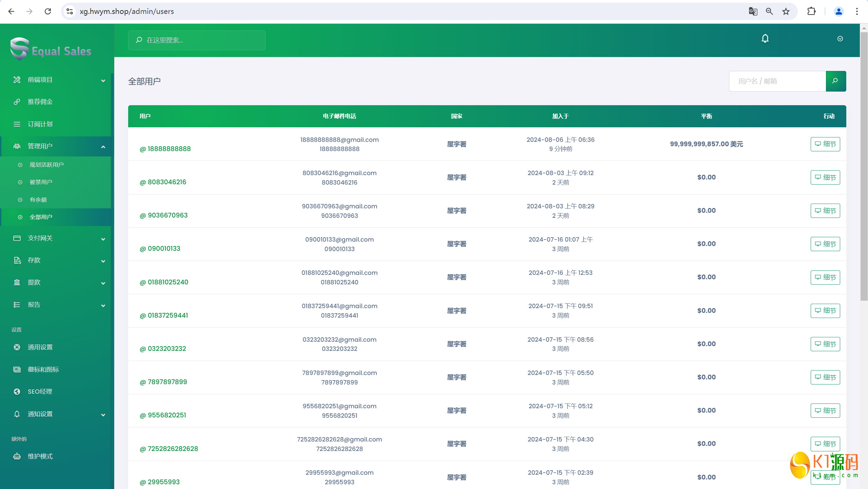Open user link @ 9036670963
Screen dimensions: 868x489
[164, 215]
